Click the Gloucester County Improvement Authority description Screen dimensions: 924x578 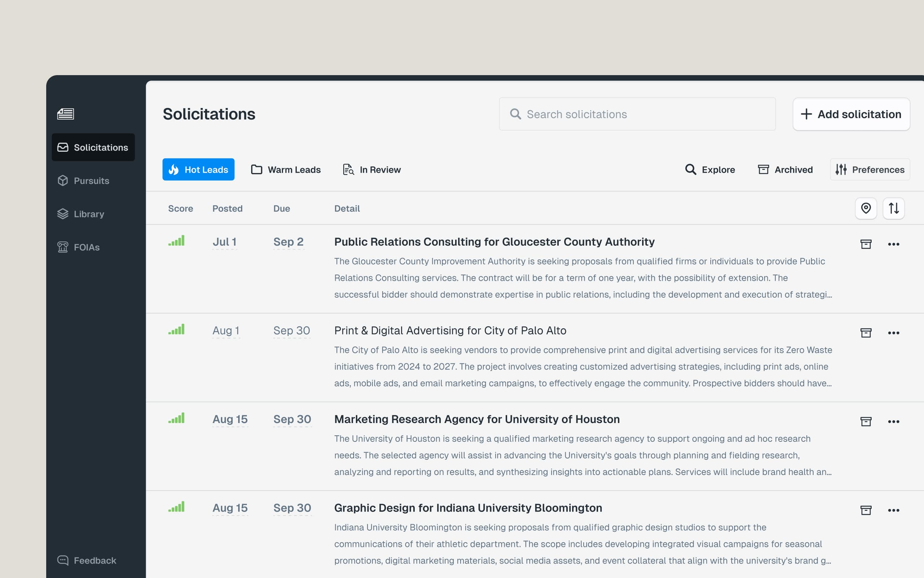tap(583, 278)
